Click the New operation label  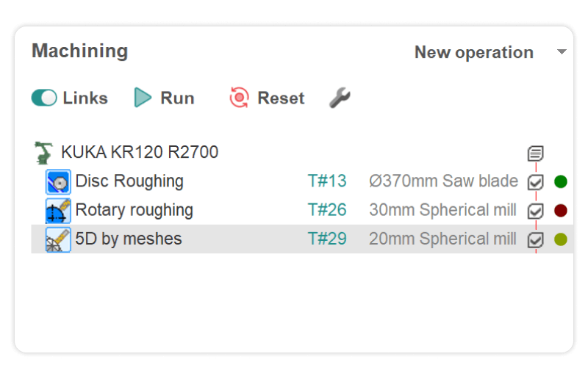coord(474,52)
